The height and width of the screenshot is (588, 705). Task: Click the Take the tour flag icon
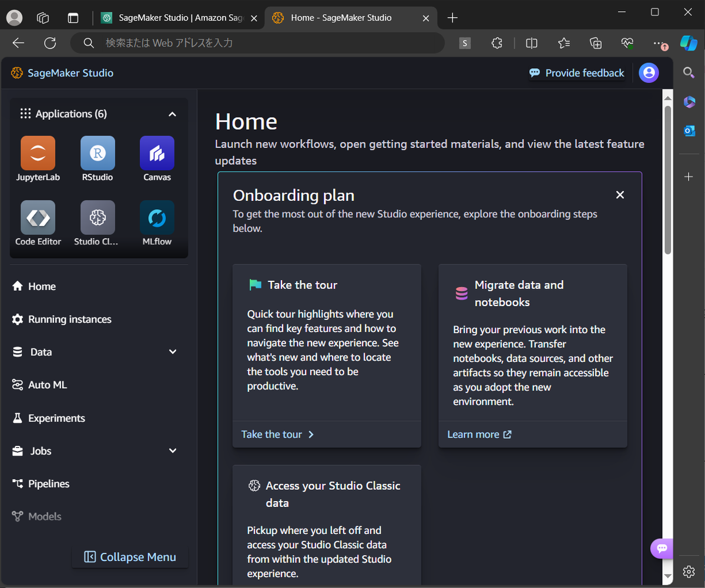click(x=255, y=285)
